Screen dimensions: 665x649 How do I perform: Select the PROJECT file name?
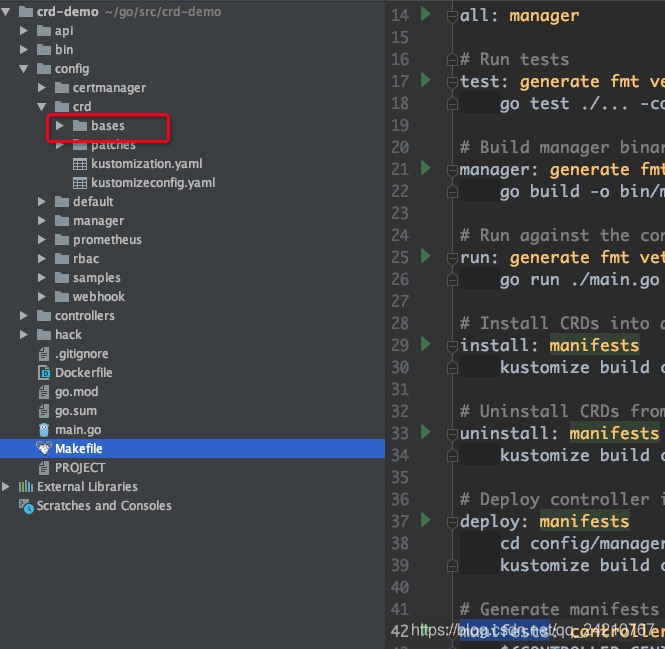click(x=80, y=468)
